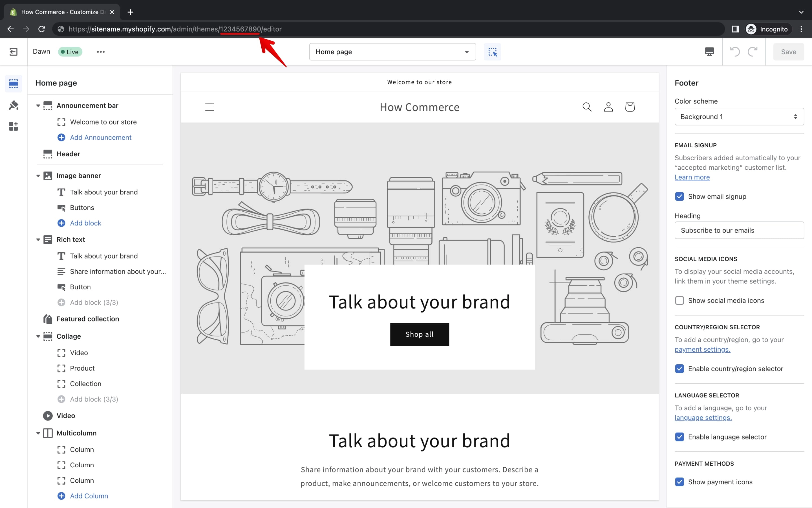812x508 pixels.
Task: Click the Heading input field
Action: (739, 231)
